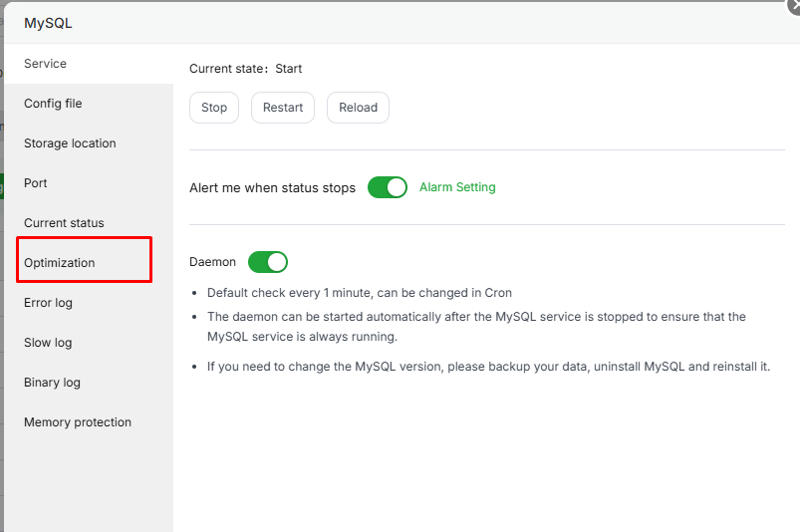This screenshot has height=532, width=800.
Task: Reload the MySQL service
Action: coord(359,108)
